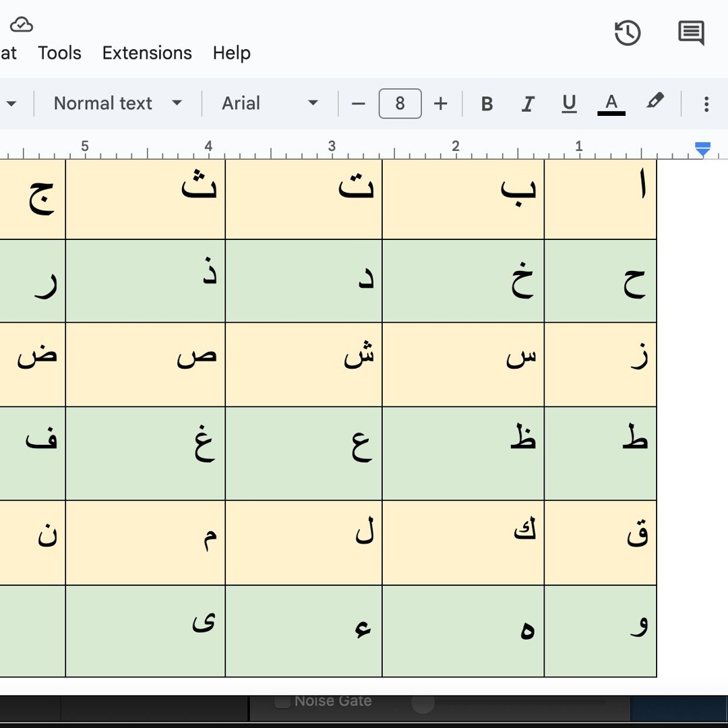Toggle underline formatting
This screenshot has width=728, height=728.
coord(569,104)
